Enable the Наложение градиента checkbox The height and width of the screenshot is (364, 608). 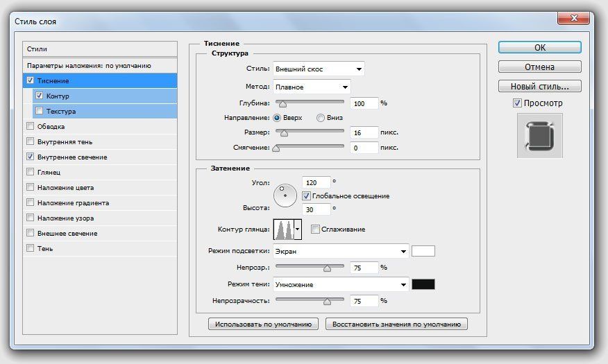click(31, 202)
